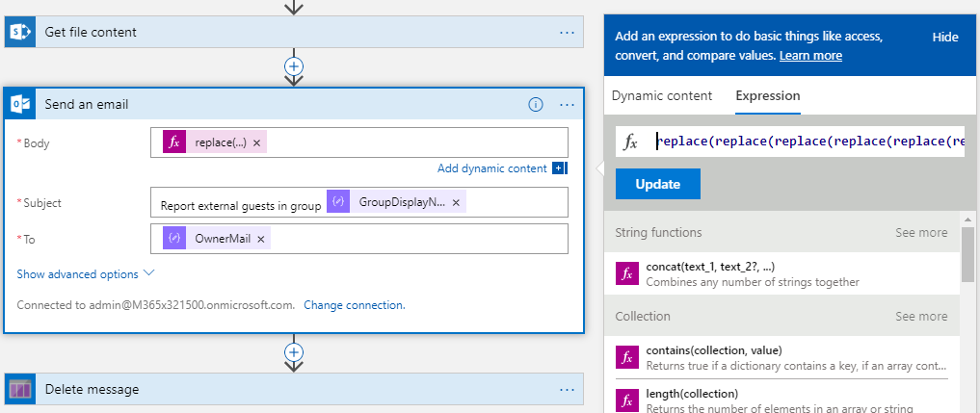Open the Learn more link
Image resolution: width=980 pixels, height=413 pixels.
[810, 56]
